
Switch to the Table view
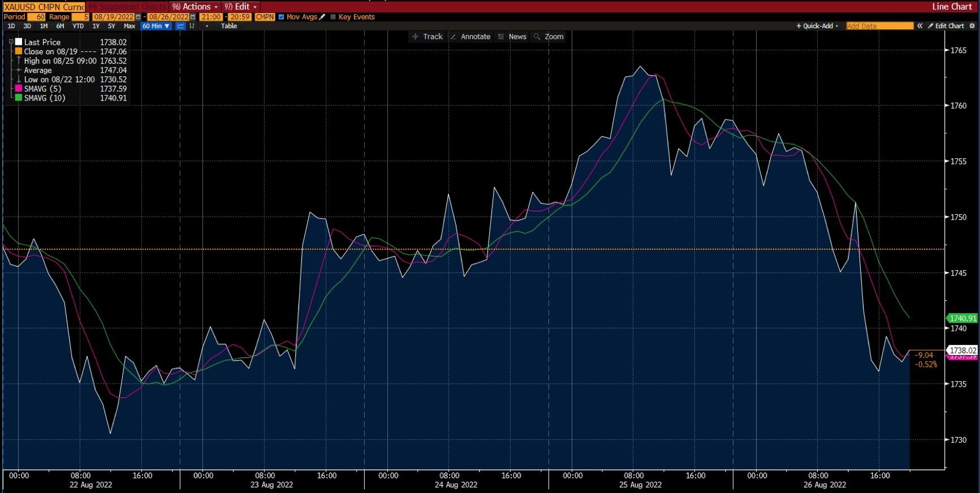click(229, 26)
